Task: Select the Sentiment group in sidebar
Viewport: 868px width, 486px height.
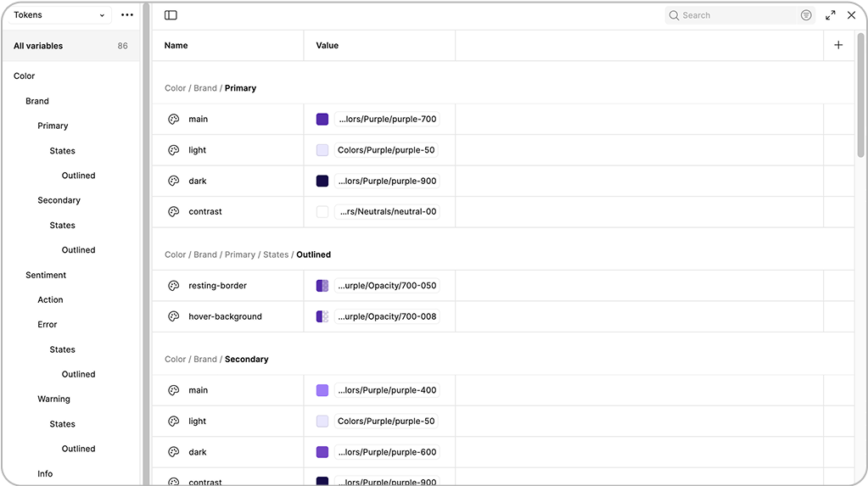Action: click(x=46, y=275)
